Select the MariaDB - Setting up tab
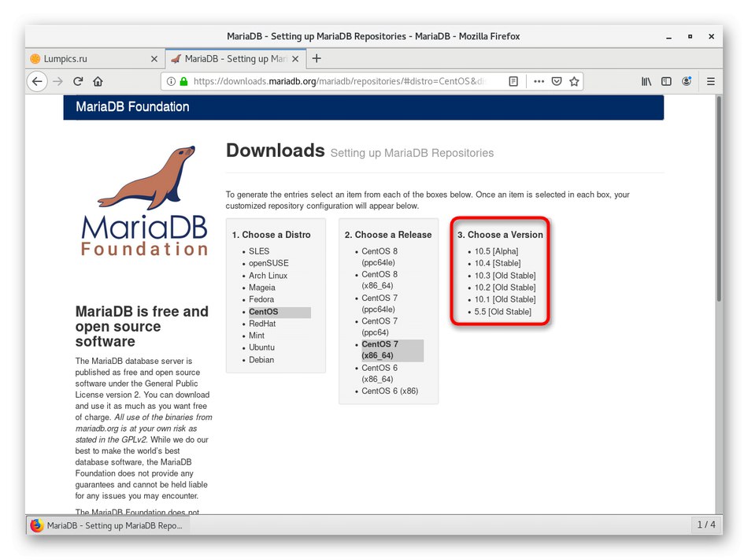 [235, 58]
